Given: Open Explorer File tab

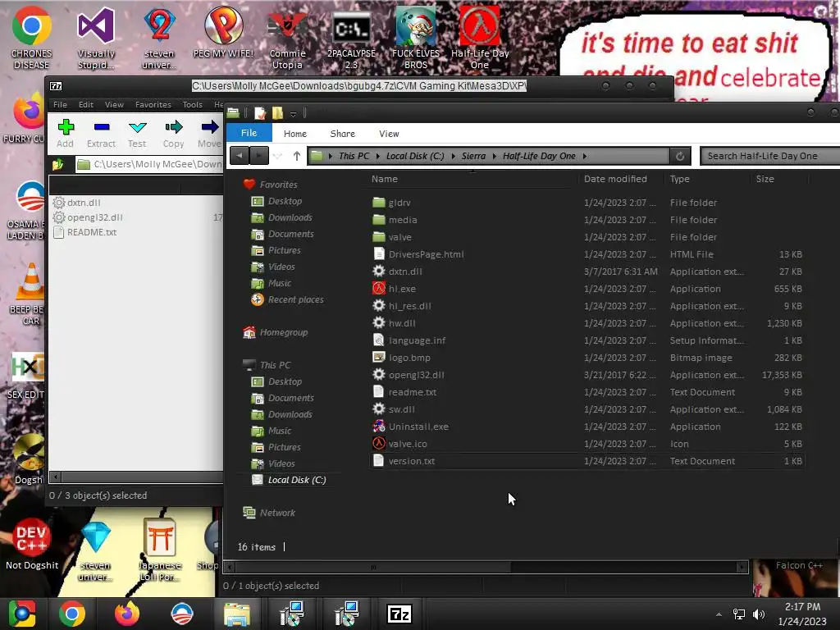Looking at the screenshot, I should pyautogui.click(x=249, y=133).
